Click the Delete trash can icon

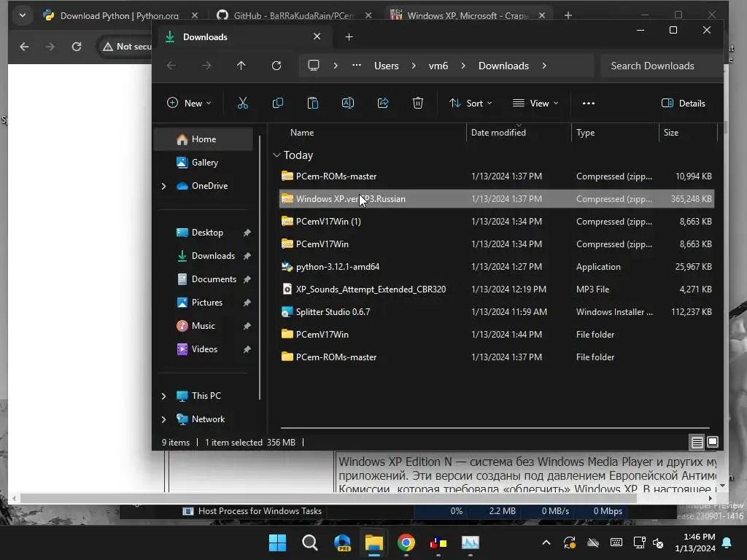(x=418, y=103)
